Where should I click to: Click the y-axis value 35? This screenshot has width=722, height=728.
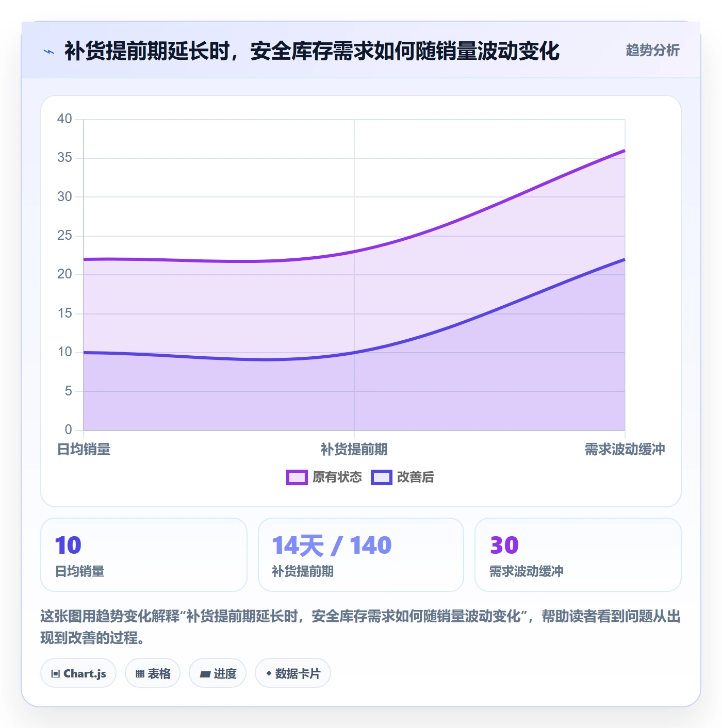coord(64,158)
